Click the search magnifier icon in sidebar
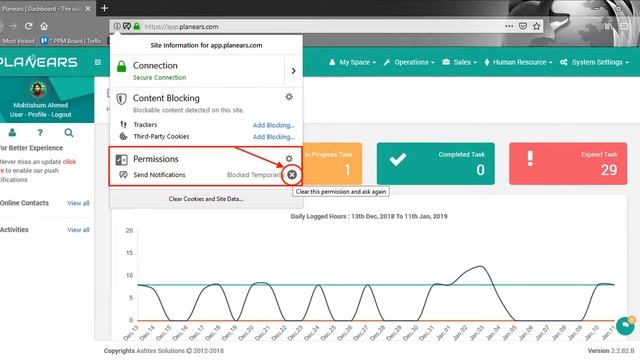The image size is (640, 360). pyautogui.click(x=69, y=132)
